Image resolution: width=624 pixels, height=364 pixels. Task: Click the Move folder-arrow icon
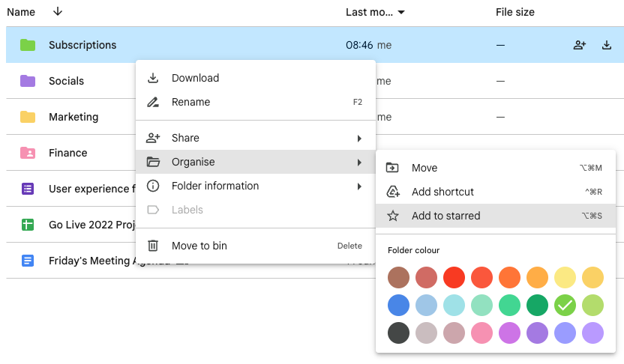point(392,168)
